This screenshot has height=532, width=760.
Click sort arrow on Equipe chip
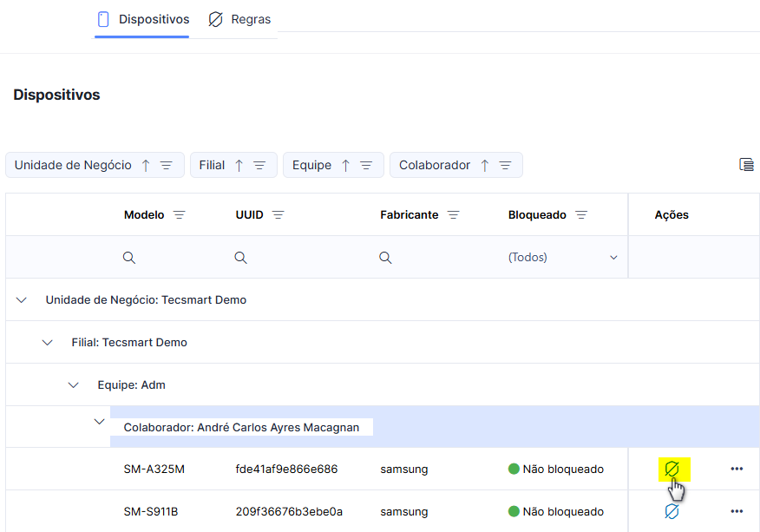pos(345,166)
